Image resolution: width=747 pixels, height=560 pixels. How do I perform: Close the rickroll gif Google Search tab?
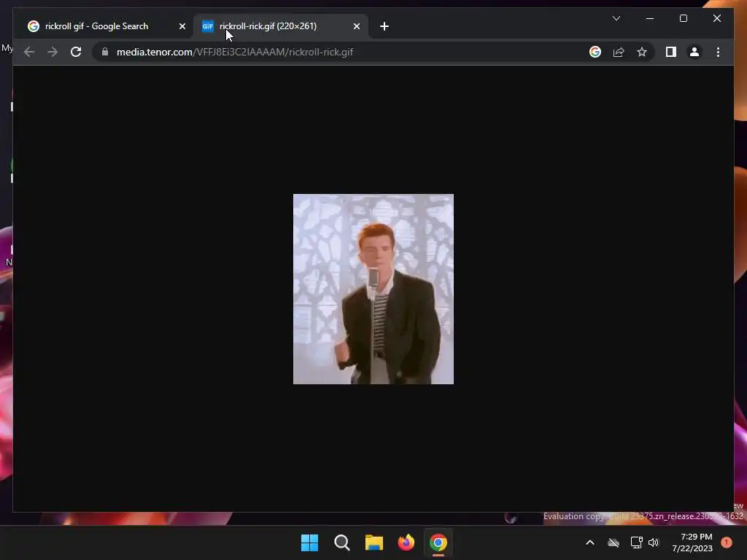182,26
